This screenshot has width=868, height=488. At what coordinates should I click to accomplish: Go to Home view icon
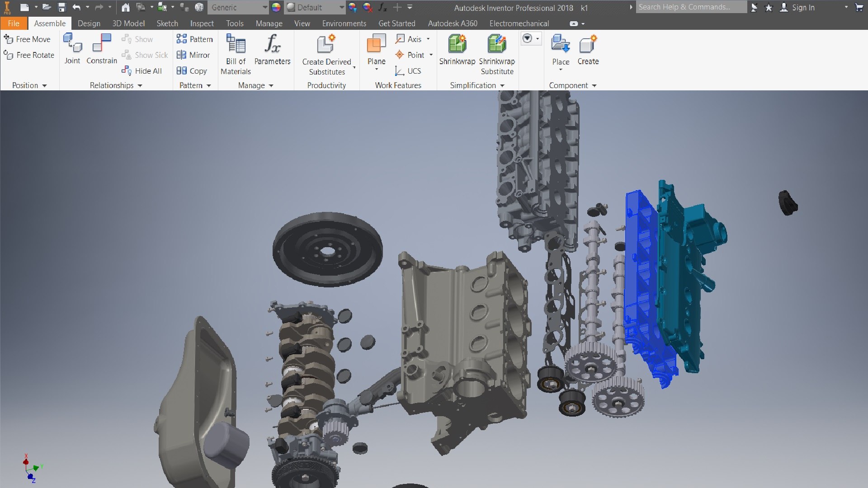(x=126, y=7)
